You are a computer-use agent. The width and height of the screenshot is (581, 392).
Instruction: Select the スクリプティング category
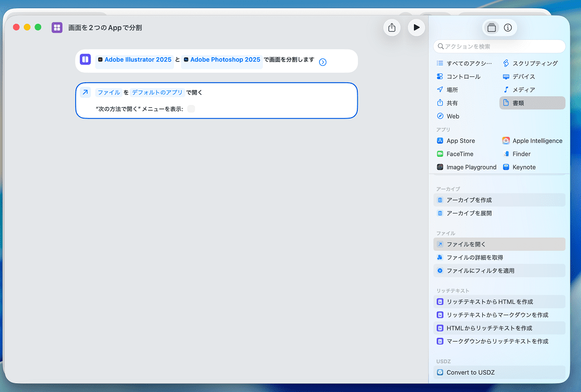click(x=530, y=63)
